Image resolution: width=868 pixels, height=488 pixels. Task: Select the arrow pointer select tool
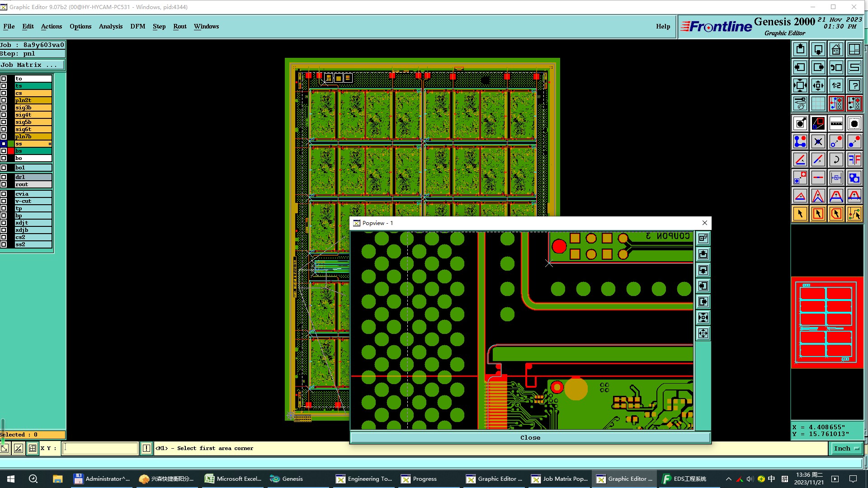pyautogui.click(x=800, y=214)
